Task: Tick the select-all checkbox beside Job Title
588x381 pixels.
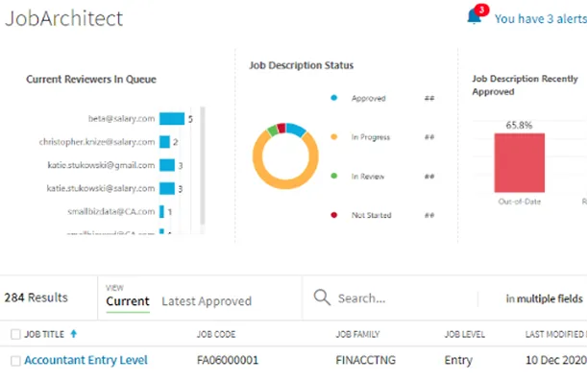Action: click(15, 334)
